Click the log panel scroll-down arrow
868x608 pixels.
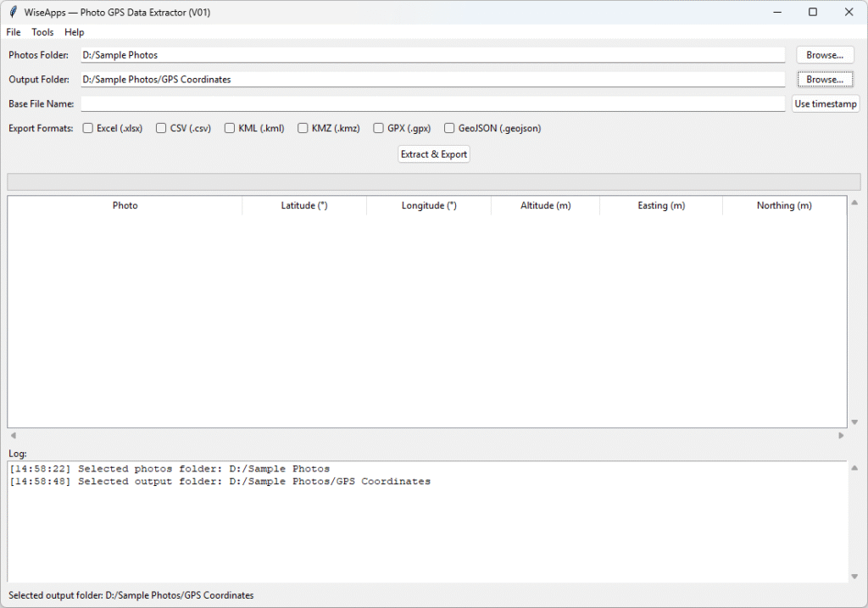click(x=854, y=577)
